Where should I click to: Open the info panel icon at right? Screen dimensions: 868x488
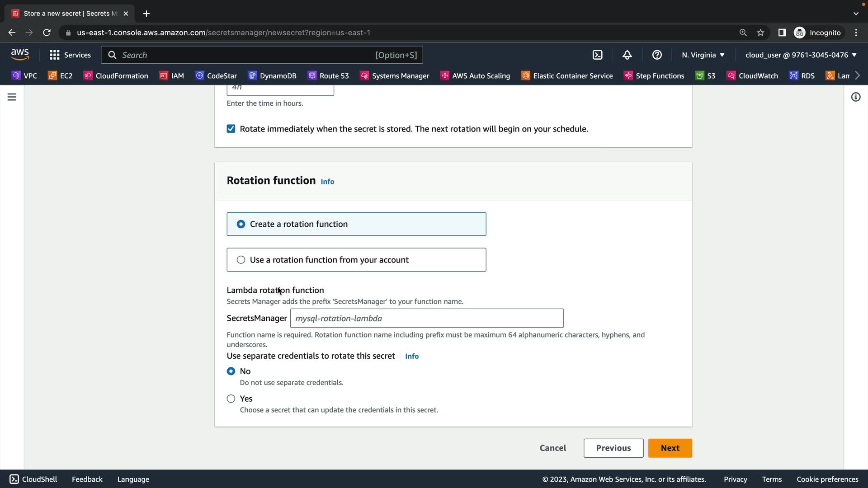click(855, 97)
